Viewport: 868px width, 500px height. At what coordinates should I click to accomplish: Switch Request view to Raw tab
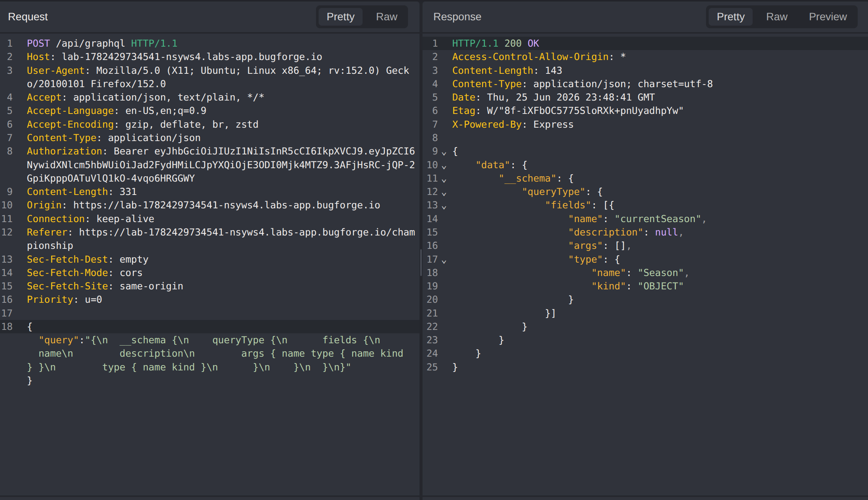pos(387,17)
